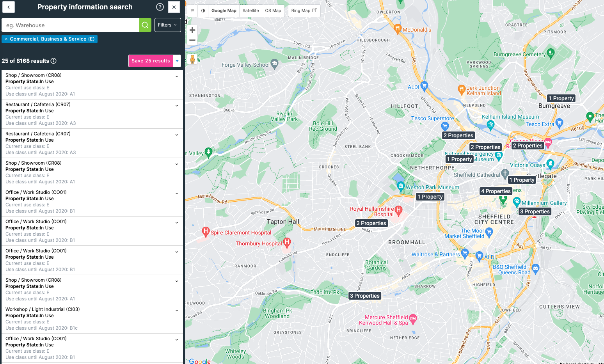Collapse the panel with the back chevron
Image resolution: width=604 pixels, height=364 pixels.
[8, 7]
